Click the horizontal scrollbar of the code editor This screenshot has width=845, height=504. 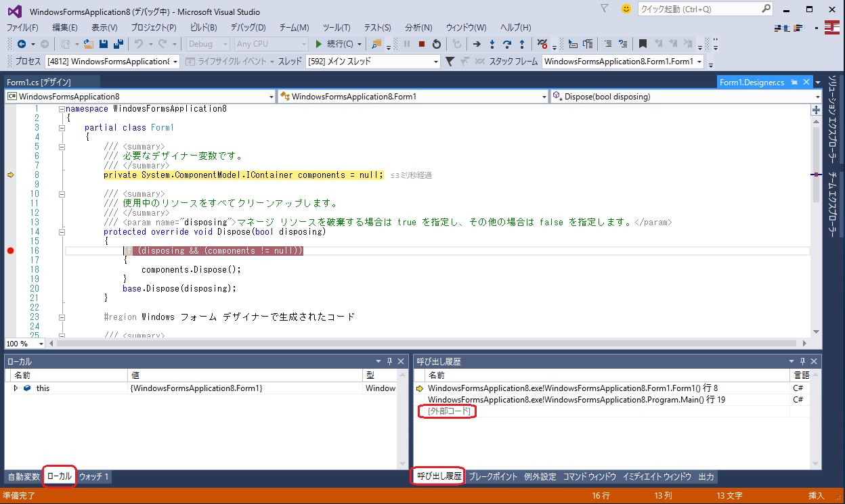click(x=429, y=344)
